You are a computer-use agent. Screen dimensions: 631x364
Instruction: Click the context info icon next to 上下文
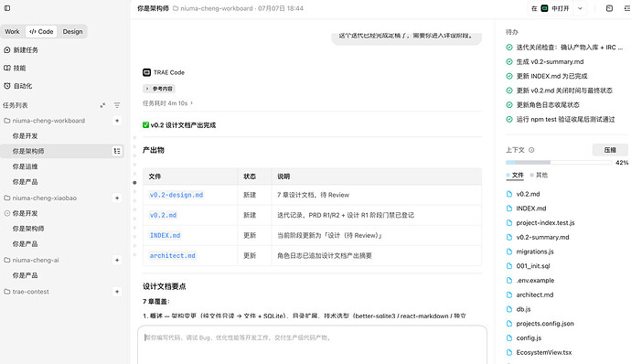tap(531, 150)
